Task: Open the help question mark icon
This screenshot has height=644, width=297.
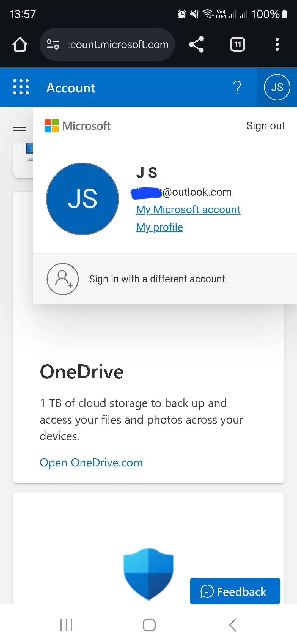Action: [237, 88]
